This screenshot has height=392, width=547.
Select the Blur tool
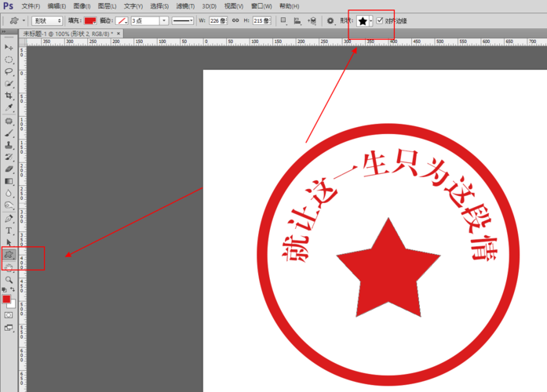point(9,193)
